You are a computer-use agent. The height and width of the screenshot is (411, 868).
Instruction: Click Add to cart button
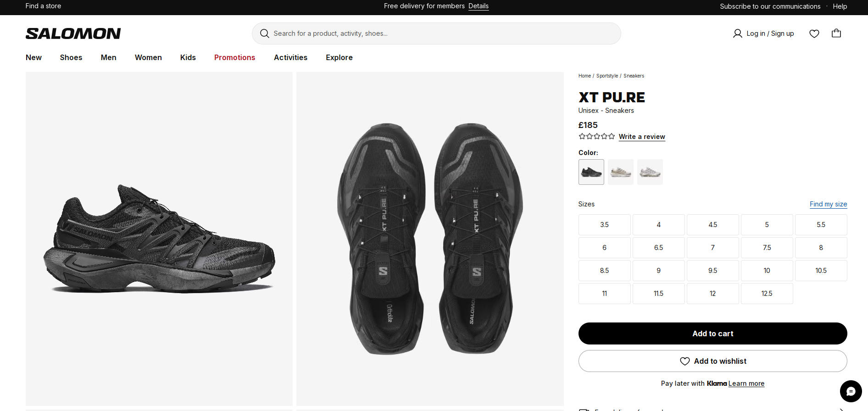(712, 333)
